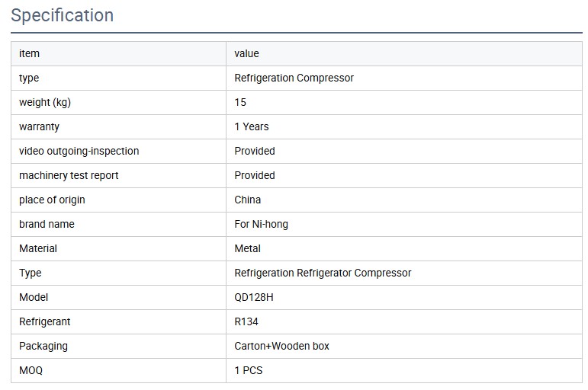Click the 'machinery test report' label
This screenshot has height=390, width=588.
coord(69,175)
